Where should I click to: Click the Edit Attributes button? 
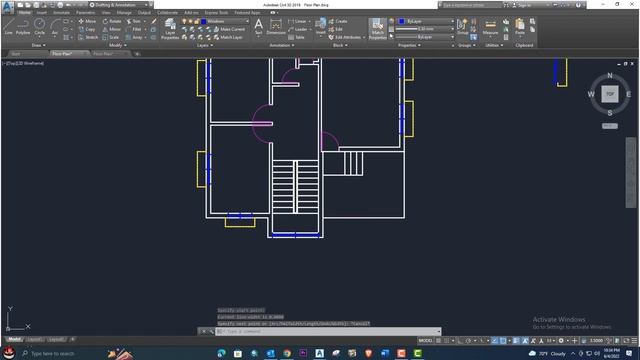(x=345, y=37)
